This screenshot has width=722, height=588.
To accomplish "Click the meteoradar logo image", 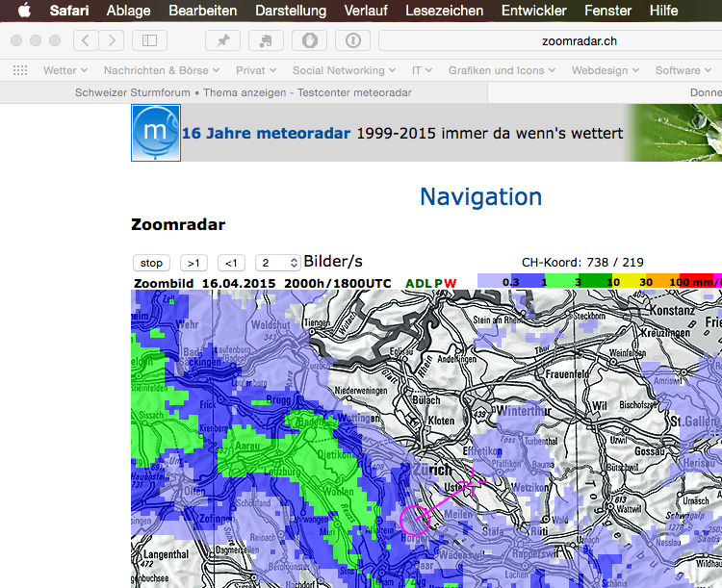I will (x=156, y=133).
